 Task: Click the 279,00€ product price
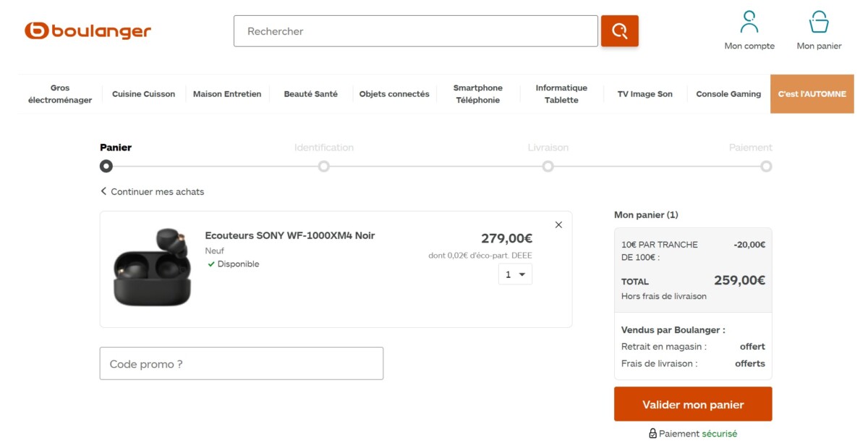coord(507,238)
